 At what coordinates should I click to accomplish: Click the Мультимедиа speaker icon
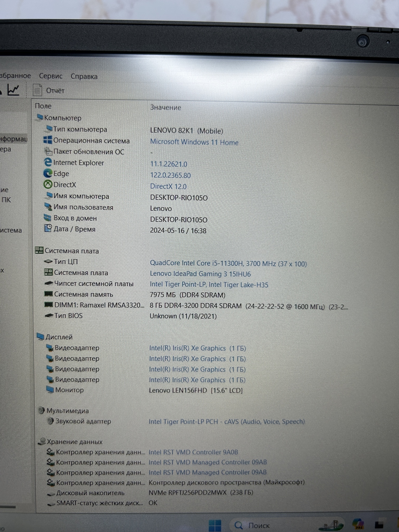(41, 410)
